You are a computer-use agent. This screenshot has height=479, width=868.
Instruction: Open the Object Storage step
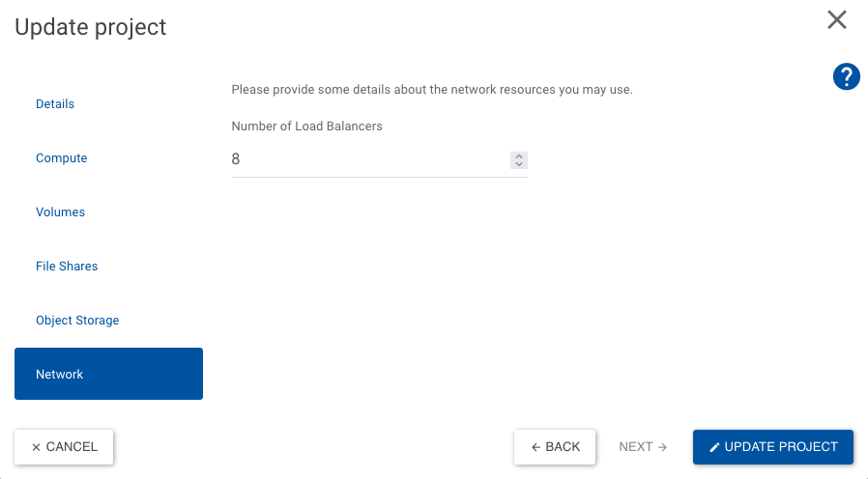(77, 320)
